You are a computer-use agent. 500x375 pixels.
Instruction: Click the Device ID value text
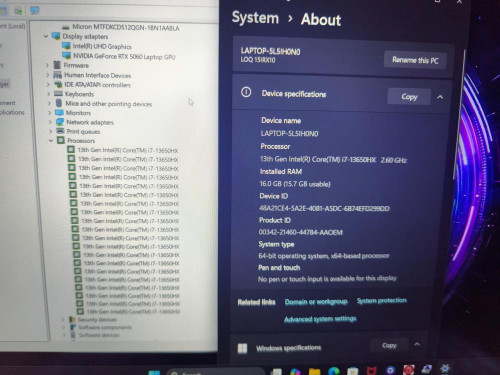point(324,208)
